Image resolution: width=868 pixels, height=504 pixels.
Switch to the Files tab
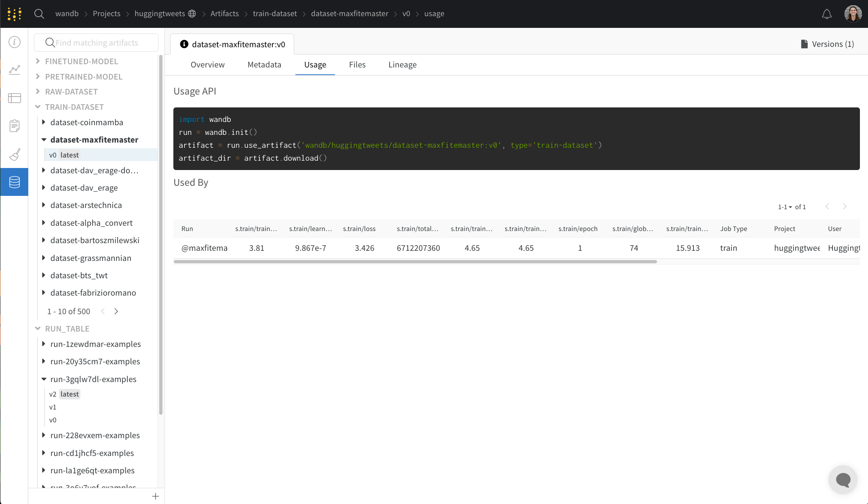[x=357, y=65]
